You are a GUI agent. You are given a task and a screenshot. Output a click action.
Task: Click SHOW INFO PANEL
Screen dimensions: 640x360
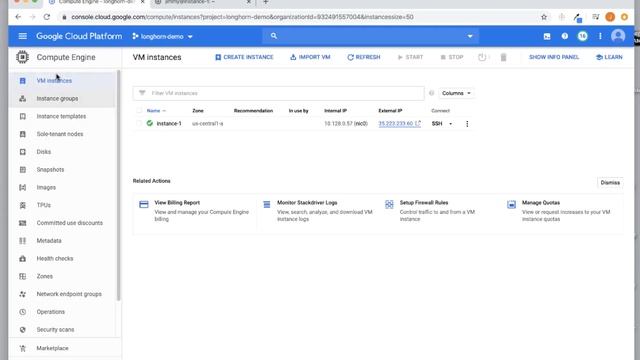tap(554, 57)
